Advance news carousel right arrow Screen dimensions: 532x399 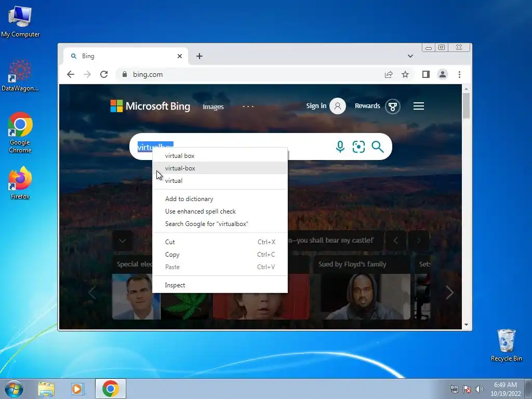[449, 292]
